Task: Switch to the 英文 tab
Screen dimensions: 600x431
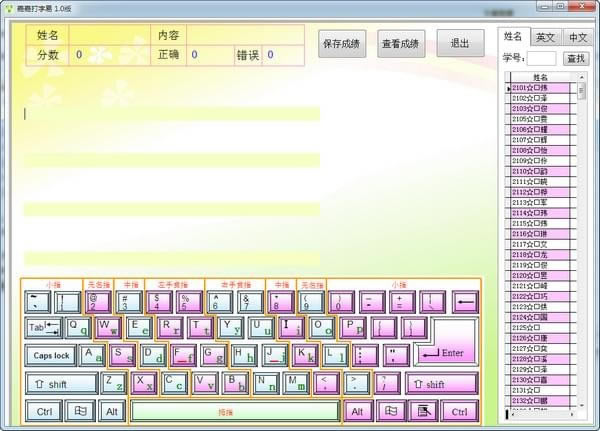Action: coord(544,37)
